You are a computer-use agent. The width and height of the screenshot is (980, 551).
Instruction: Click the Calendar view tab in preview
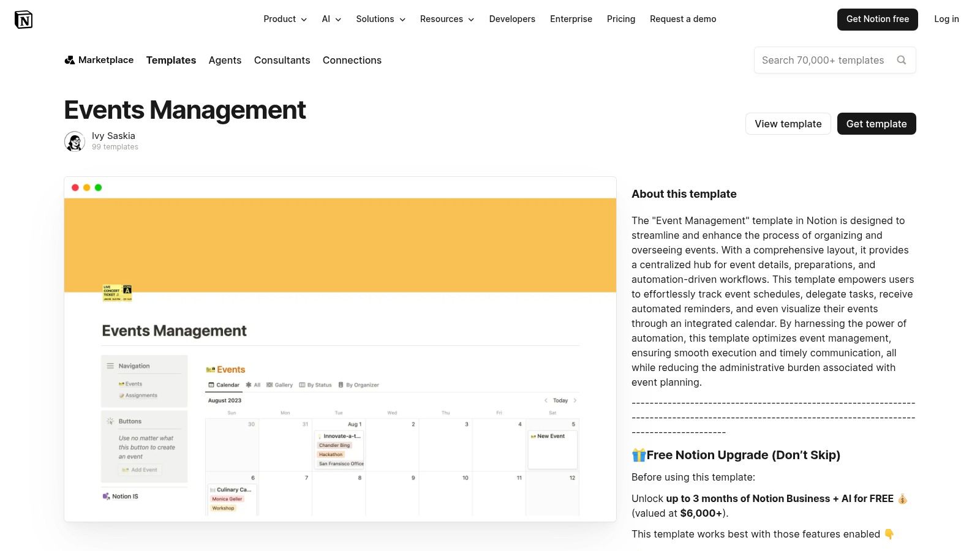224,385
